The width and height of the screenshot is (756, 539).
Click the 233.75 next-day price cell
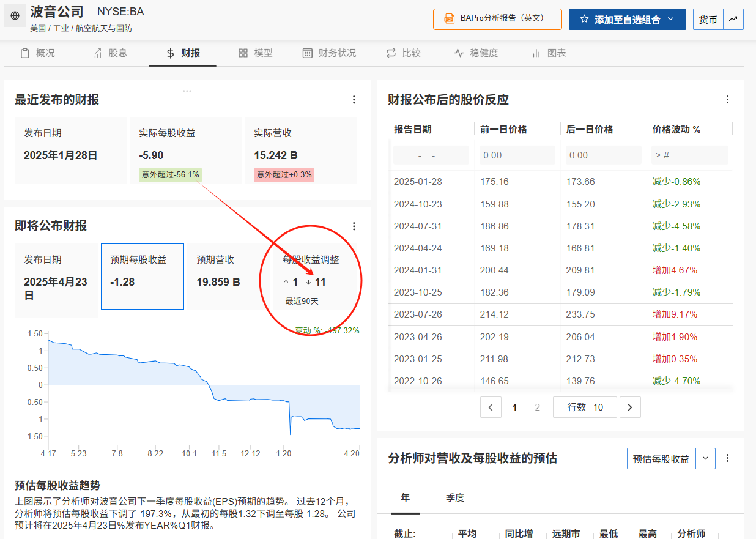580,314
